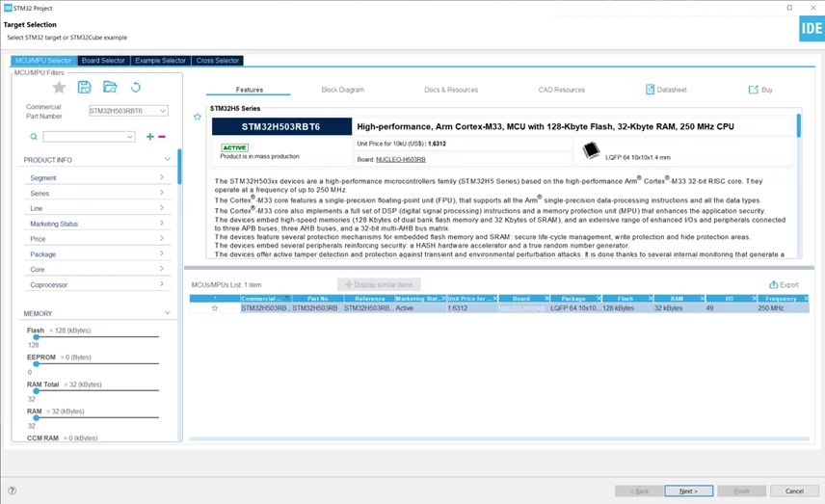
Task: Select the LQFP 64 10x10 package cell
Action: pos(574,308)
